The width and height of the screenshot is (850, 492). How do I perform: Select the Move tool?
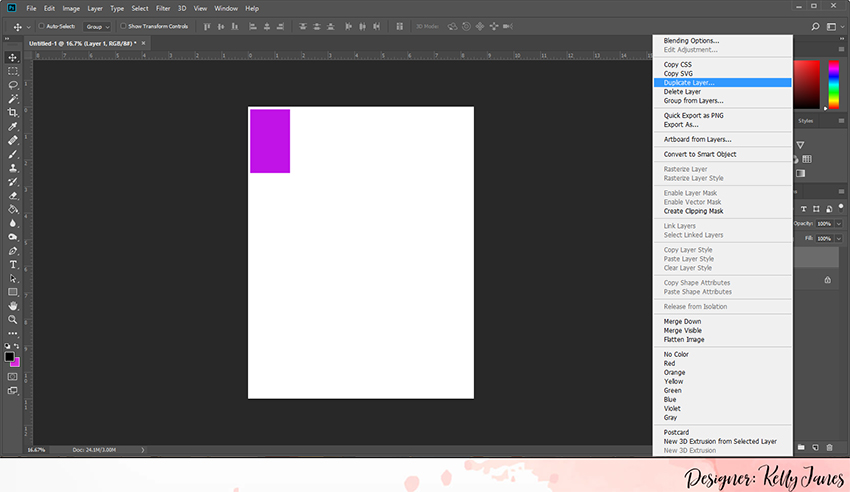pyautogui.click(x=12, y=57)
